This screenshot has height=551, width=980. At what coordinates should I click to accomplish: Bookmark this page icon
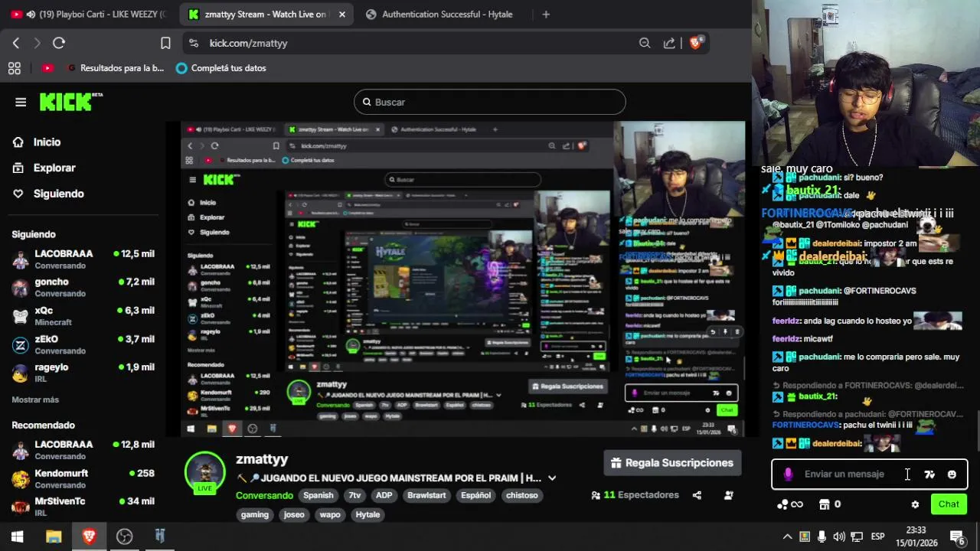click(165, 43)
